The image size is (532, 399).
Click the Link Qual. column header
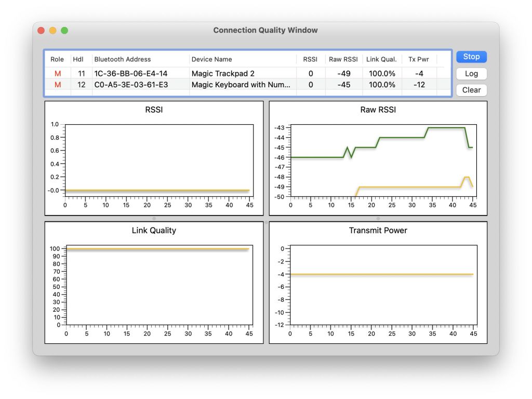click(381, 59)
